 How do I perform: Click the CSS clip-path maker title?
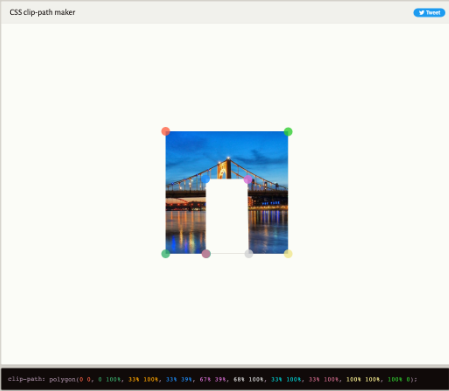click(x=42, y=12)
